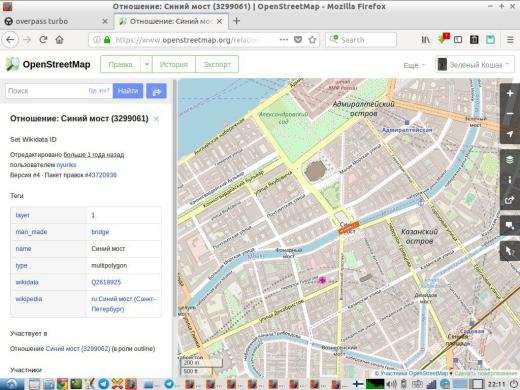Open the История tab
The height and width of the screenshot is (390, 520).
coord(174,64)
